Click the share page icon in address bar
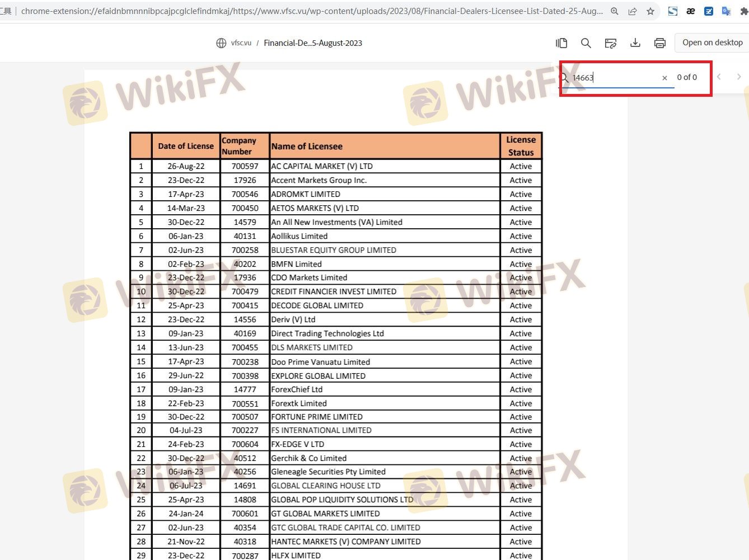 tap(633, 11)
